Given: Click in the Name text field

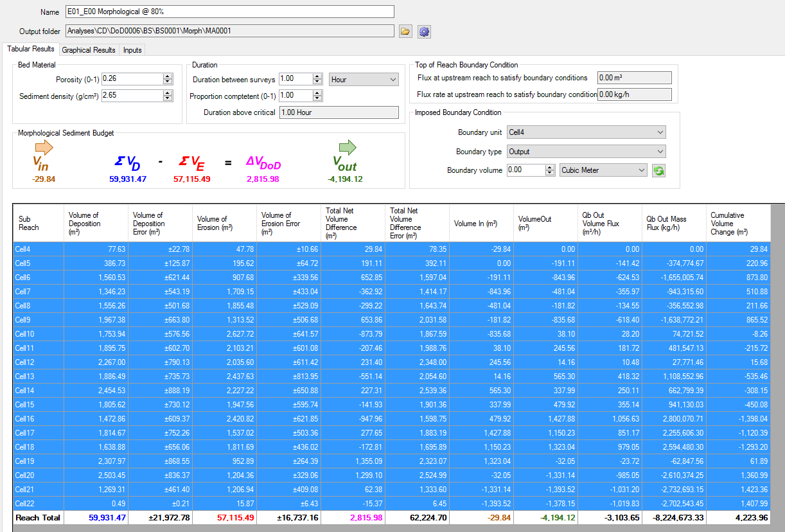Looking at the screenshot, I should pyautogui.click(x=229, y=12).
